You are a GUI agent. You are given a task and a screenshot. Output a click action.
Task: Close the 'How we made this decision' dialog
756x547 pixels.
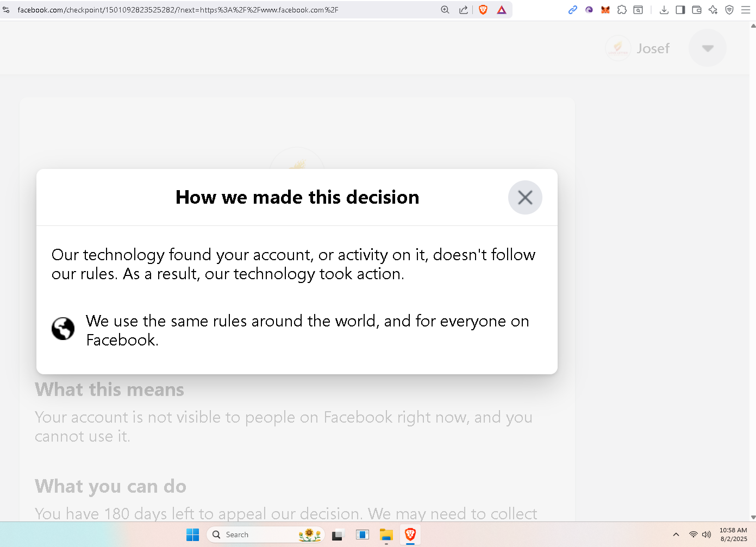click(525, 197)
